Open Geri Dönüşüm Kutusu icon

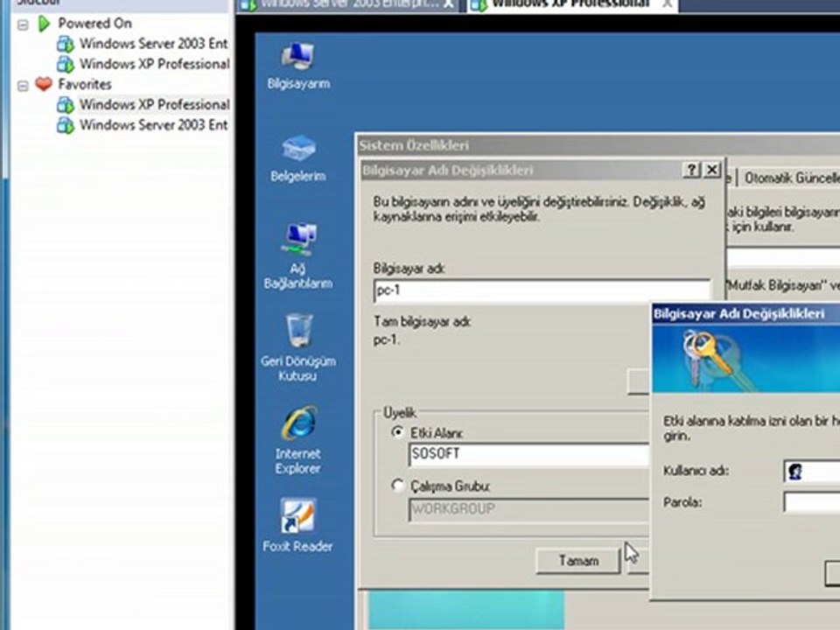[x=297, y=347]
